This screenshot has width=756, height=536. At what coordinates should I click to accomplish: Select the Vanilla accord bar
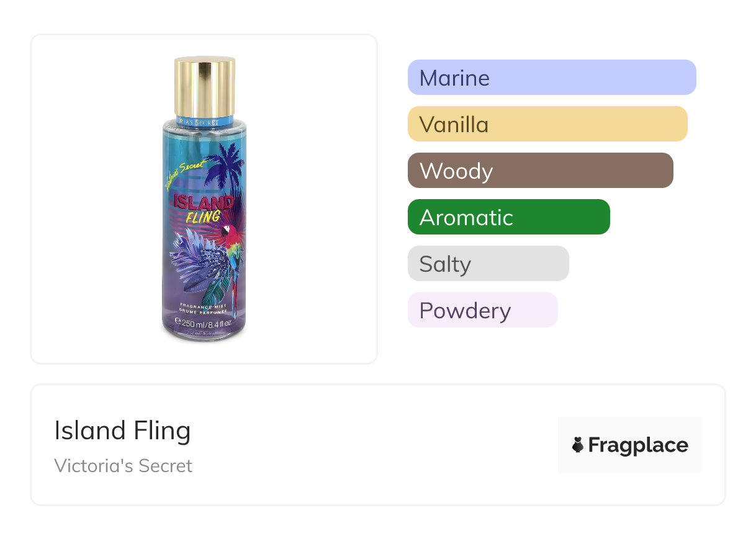547,124
